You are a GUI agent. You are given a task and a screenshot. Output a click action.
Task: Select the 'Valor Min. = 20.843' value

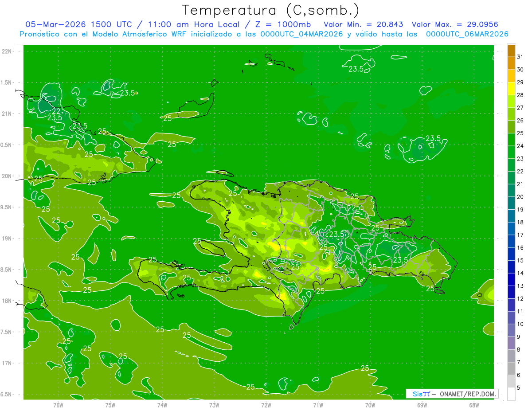364,24
